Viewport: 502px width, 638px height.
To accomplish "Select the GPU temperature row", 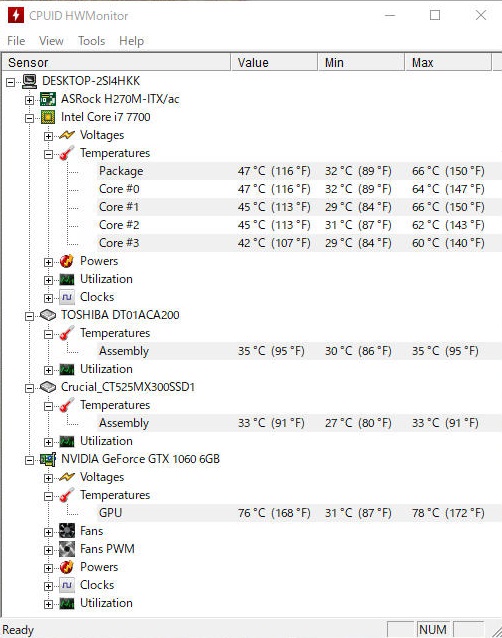I will coord(251,513).
